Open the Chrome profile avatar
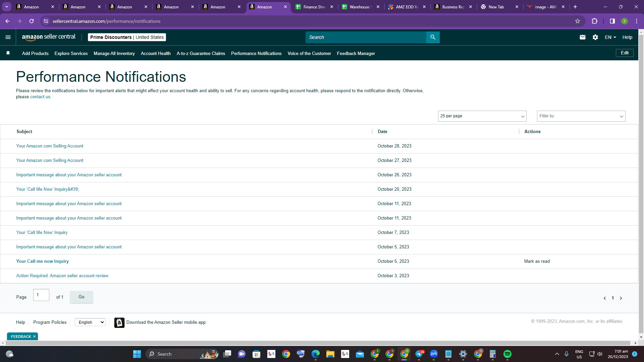Screen dimensions: 644x362 point(625,21)
